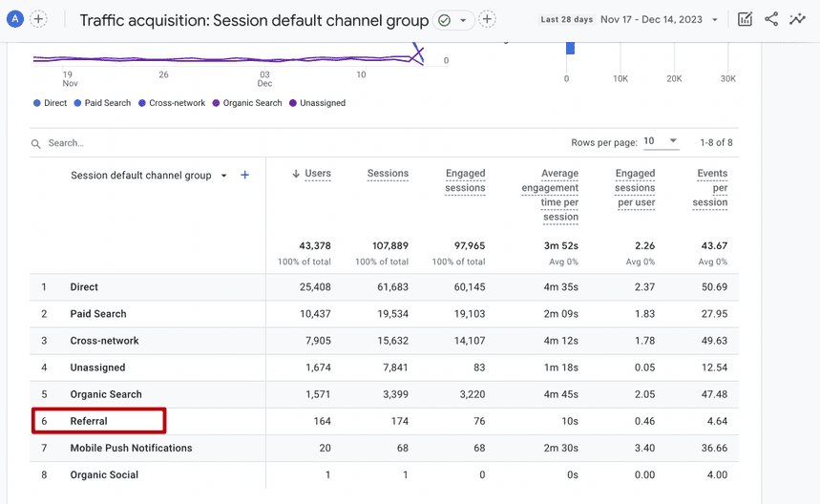Toggle the Direct series in chart legend
This screenshot has height=504, width=820.
(51, 103)
